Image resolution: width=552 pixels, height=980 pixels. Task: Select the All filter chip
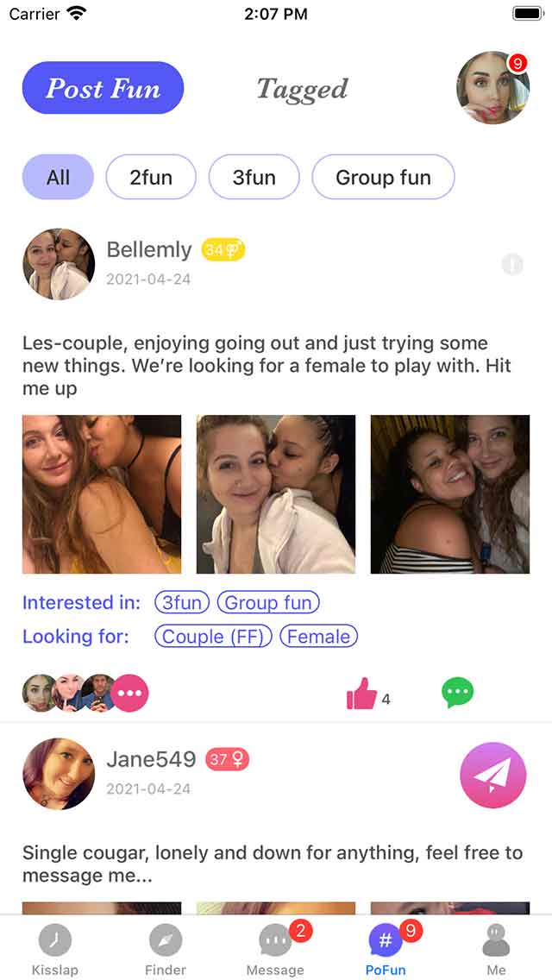click(x=58, y=177)
